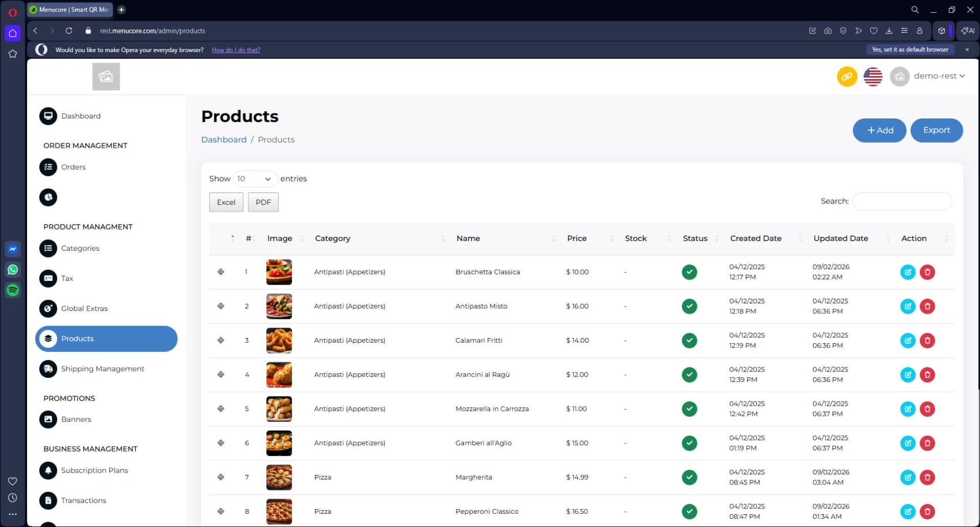Viewport: 980px width, 527px height.
Task: Toggle Pepperoni Classico active status
Action: tap(689, 511)
